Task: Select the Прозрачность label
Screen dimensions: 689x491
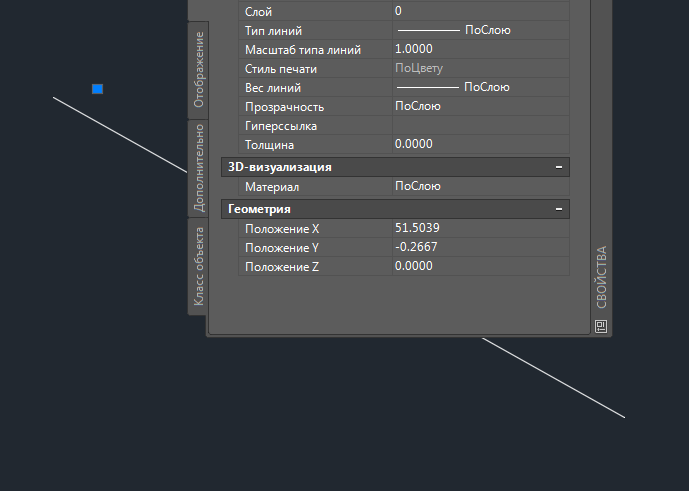Action: 284,107
